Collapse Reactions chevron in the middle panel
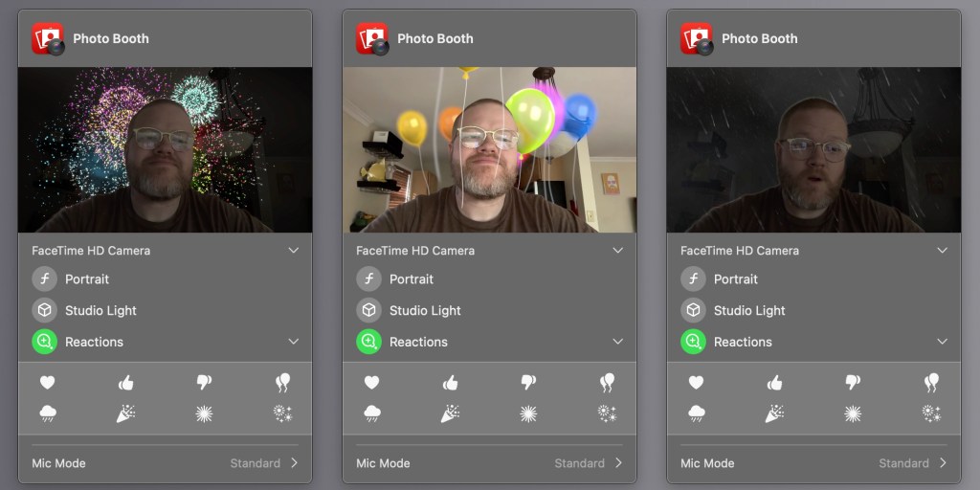This screenshot has width=980, height=490. click(617, 342)
